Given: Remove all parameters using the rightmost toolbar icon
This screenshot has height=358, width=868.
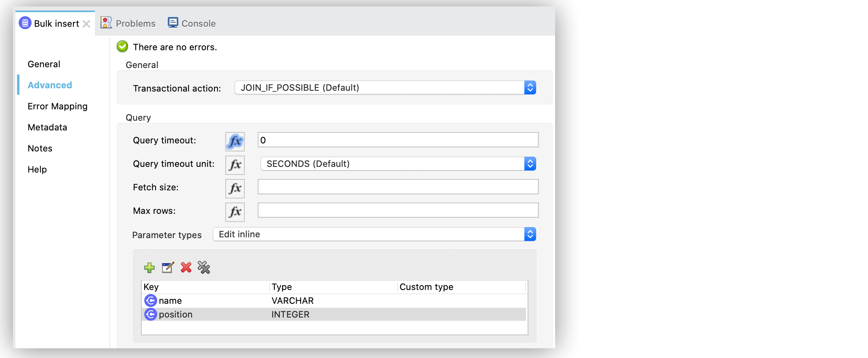Looking at the screenshot, I should (x=204, y=268).
